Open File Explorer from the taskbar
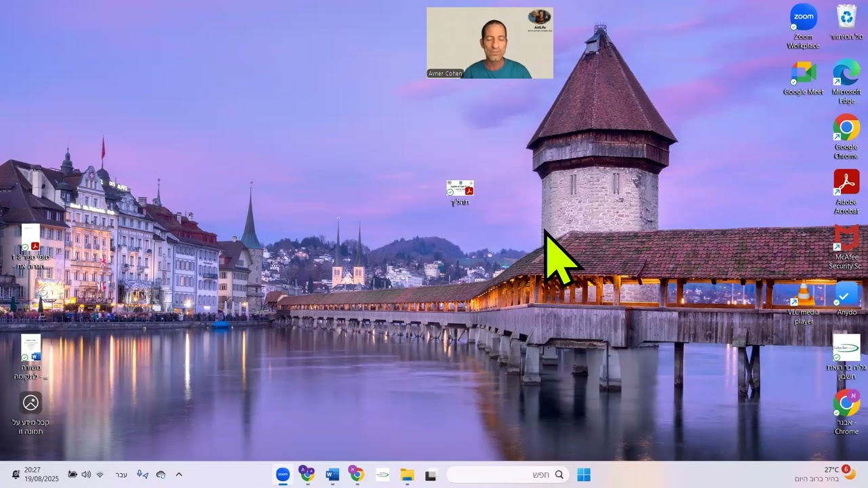Viewport: 868px width, 488px height. (407, 474)
